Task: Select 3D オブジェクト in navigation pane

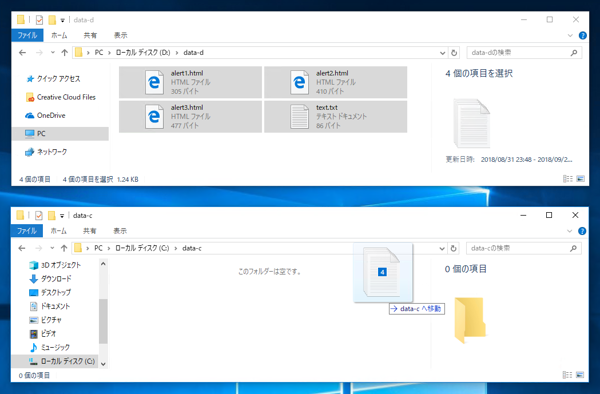Action: point(55,265)
